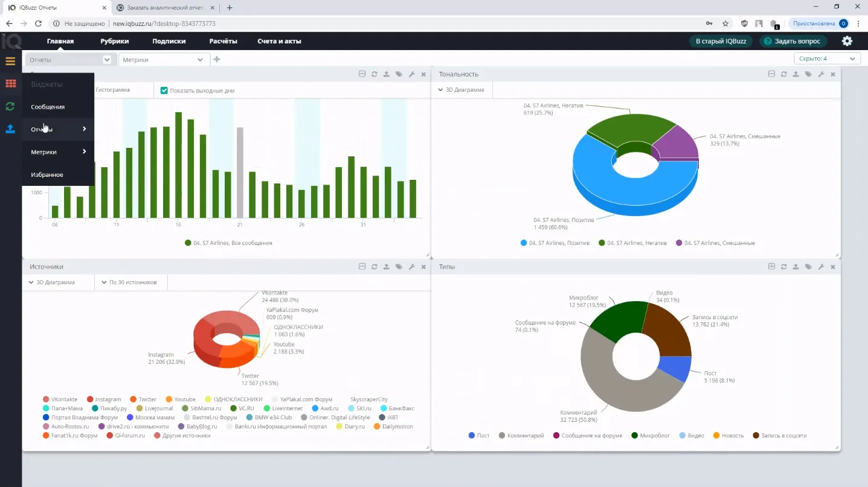Image resolution: width=868 pixels, height=487 pixels.
Task: Toggle Микроблог in Типы legend
Action: pyautogui.click(x=650, y=436)
